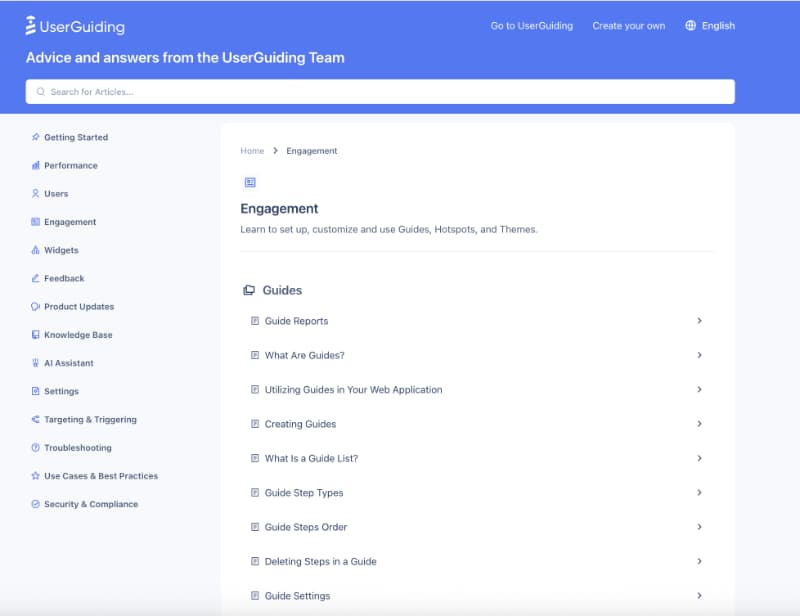This screenshot has height=616, width=800.
Task: Click the Guide Step Types chevron
Action: point(699,492)
